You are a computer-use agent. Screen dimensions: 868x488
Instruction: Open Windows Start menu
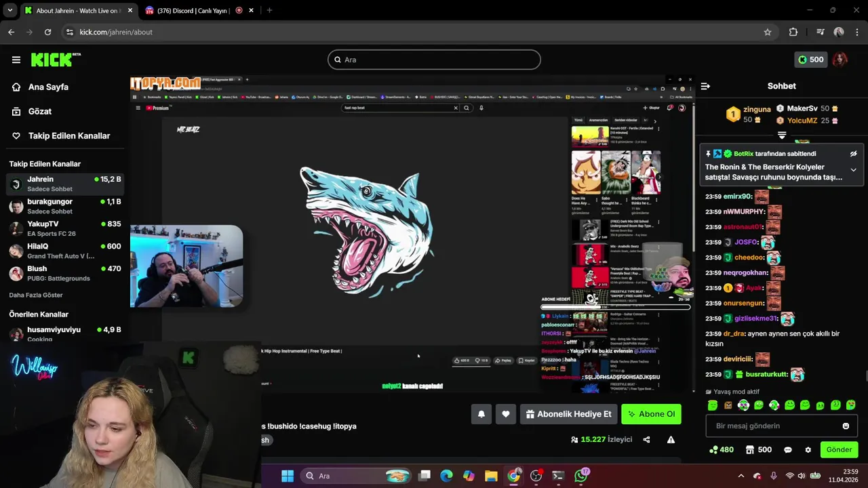pyautogui.click(x=288, y=476)
